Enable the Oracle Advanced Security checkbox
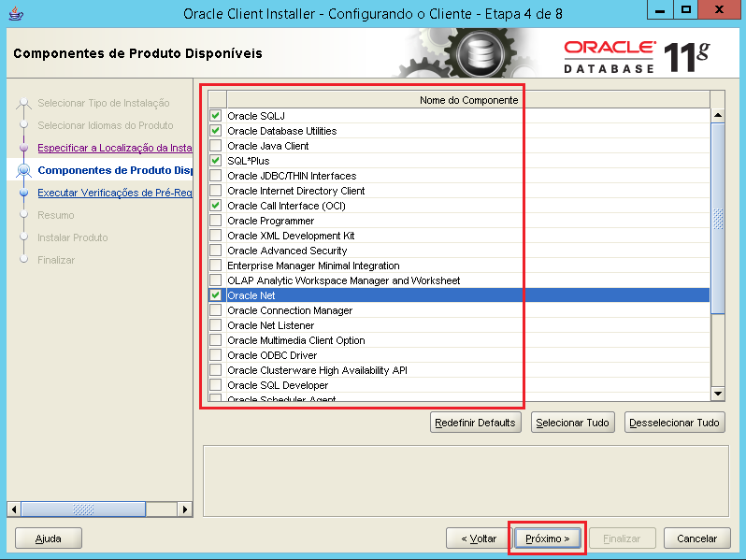The height and width of the screenshot is (560, 746). [216, 251]
